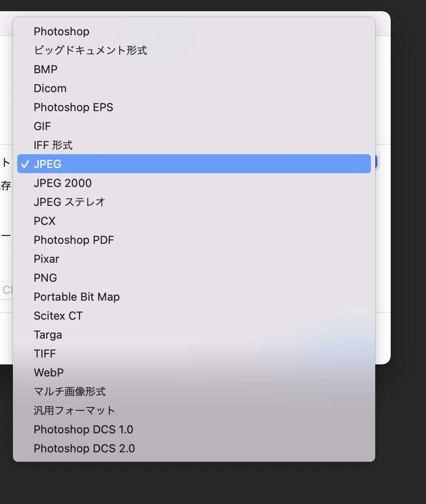The image size is (426, 504).
Task: Select TIFF format
Action: 194,354
